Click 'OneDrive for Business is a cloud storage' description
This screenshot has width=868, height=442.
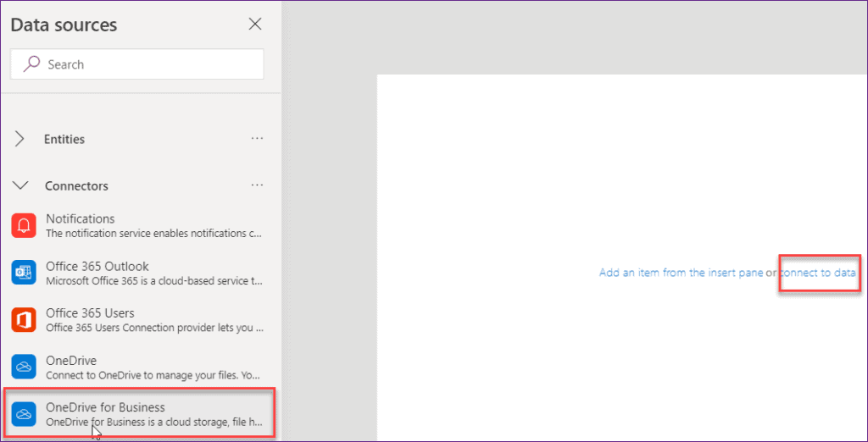[154, 423]
